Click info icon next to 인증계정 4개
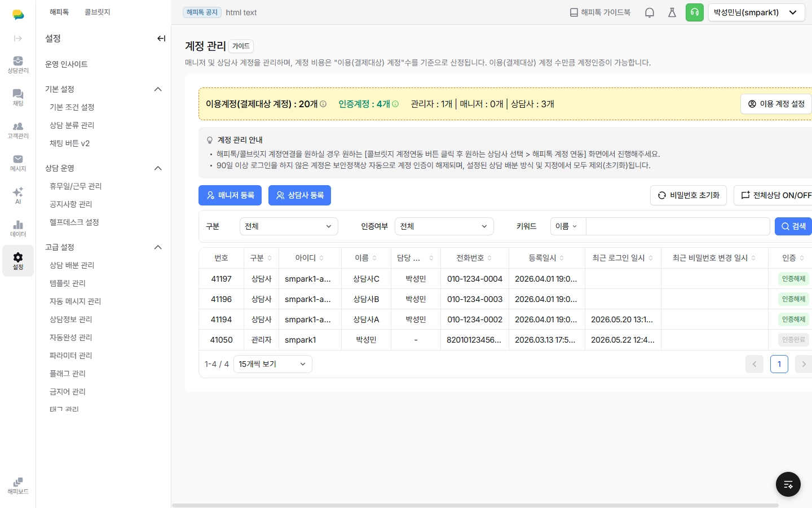Viewport: 812px width, 508px height. [395, 104]
